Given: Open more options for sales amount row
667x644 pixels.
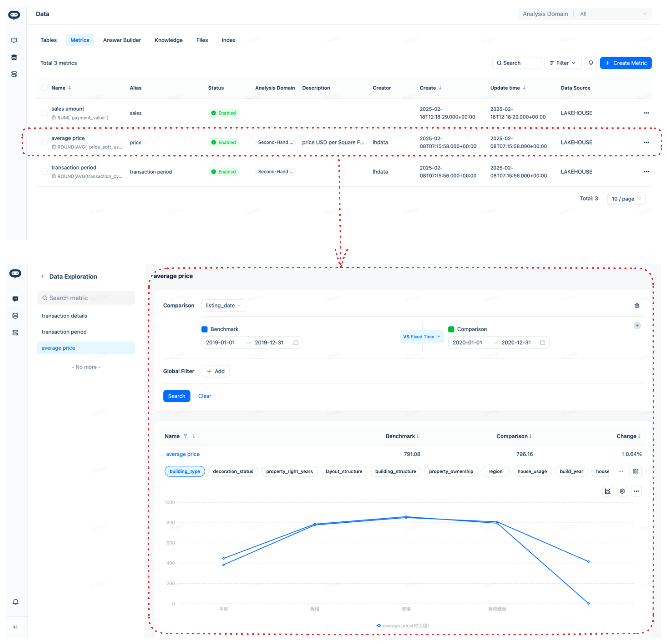Looking at the screenshot, I should pyautogui.click(x=646, y=113).
